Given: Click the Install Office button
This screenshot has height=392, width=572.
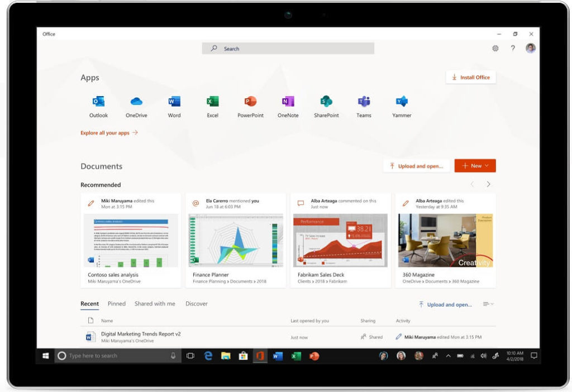Looking at the screenshot, I should pyautogui.click(x=471, y=77).
